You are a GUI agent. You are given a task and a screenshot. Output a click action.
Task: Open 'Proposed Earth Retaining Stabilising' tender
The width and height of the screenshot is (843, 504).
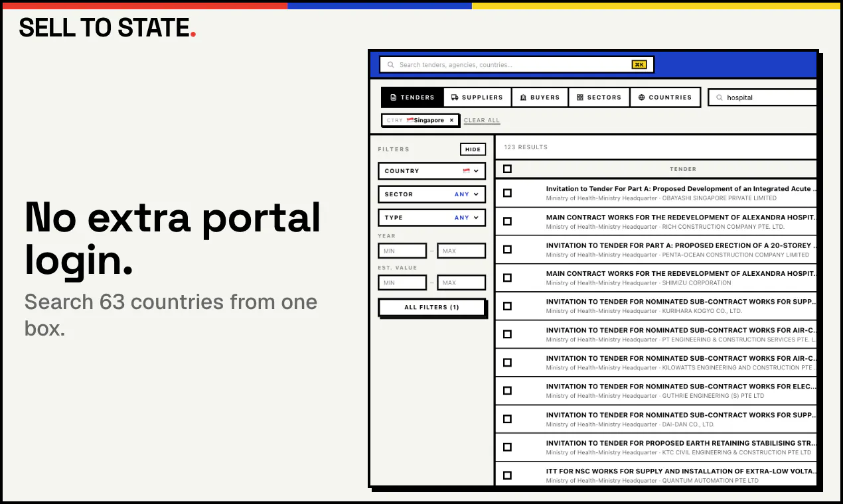[681, 443]
